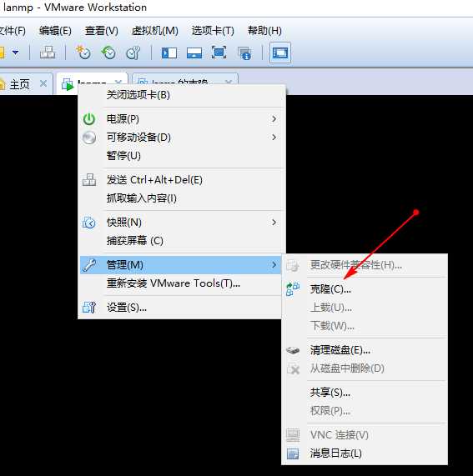Click the clone icon beside 克隆(C)...

point(293,289)
